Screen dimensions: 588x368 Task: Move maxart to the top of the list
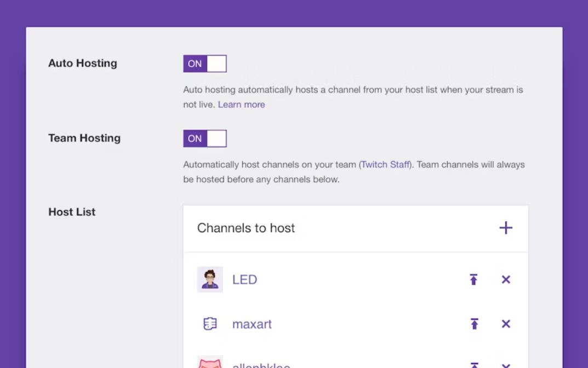[x=473, y=324]
